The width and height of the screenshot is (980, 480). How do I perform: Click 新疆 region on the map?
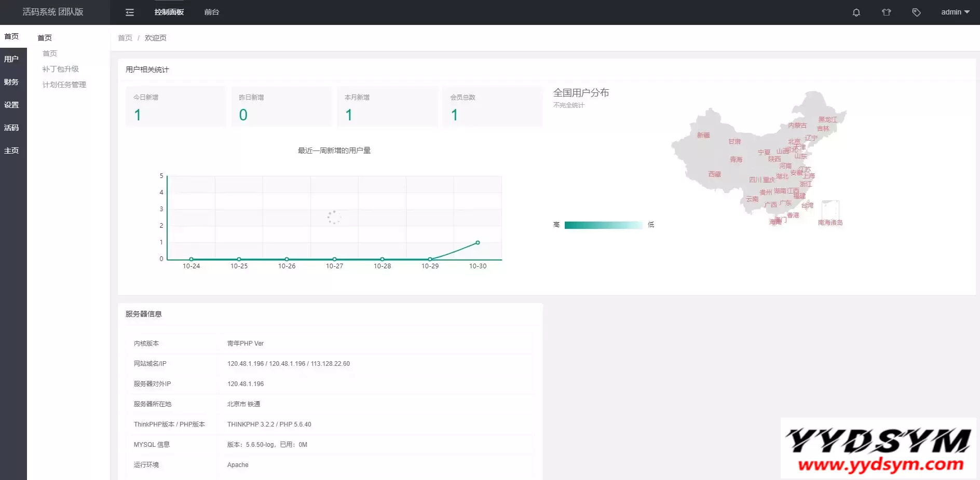point(703,135)
